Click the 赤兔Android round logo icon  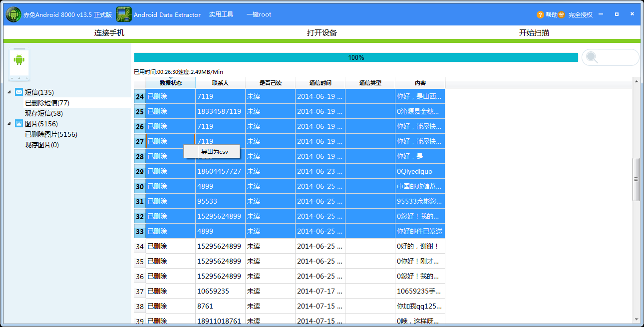tap(13, 14)
